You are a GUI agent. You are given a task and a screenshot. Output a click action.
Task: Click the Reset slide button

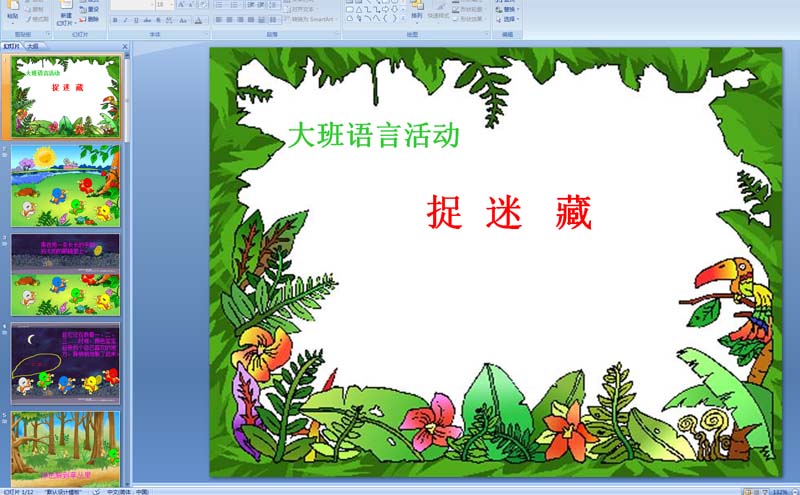tap(89, 9)
